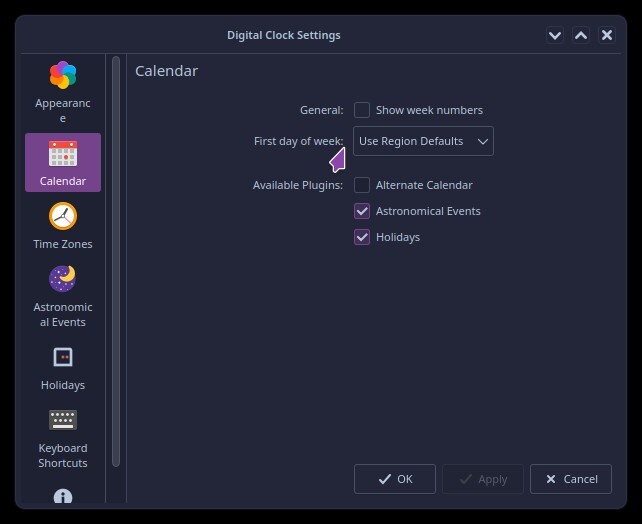
Task: Open the Holidays sidebar icon
Action: (x=63, y=357)
